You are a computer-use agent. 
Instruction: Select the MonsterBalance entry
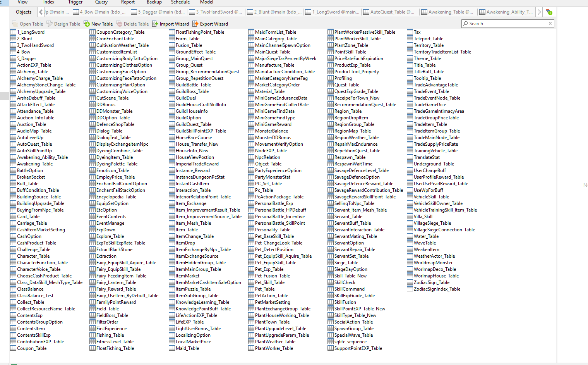(271, 131)
